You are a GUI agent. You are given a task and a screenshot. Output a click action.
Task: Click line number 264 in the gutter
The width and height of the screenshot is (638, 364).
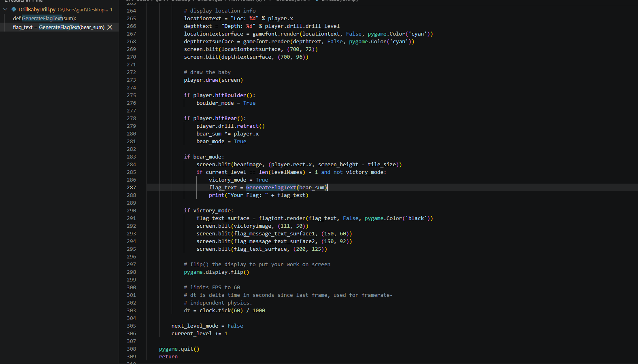tap(131, 11)
